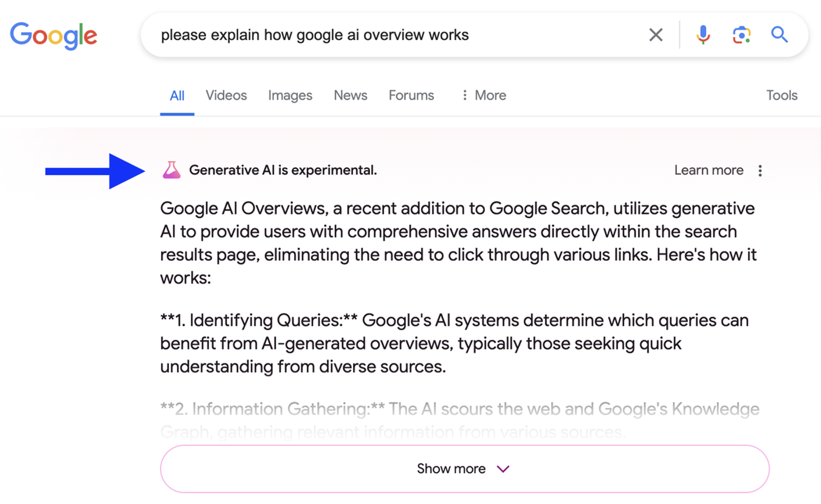This screenshot has height=504, width=821.
Task: Clear the search query with the X icon
Action: [656, 35]
